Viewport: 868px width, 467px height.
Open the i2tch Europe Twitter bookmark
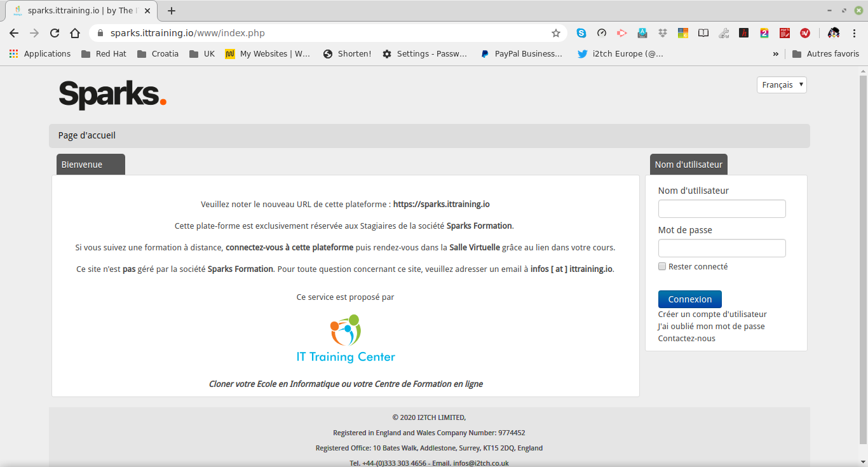620,54
